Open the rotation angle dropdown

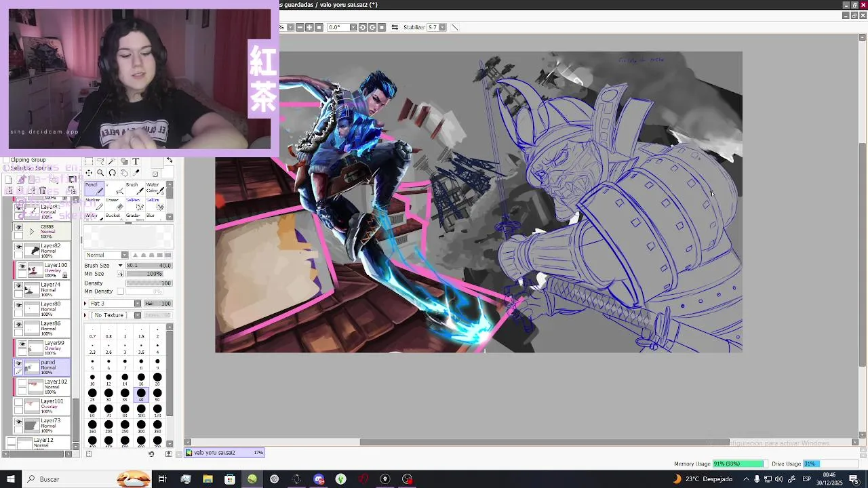[x=353, y=27]
